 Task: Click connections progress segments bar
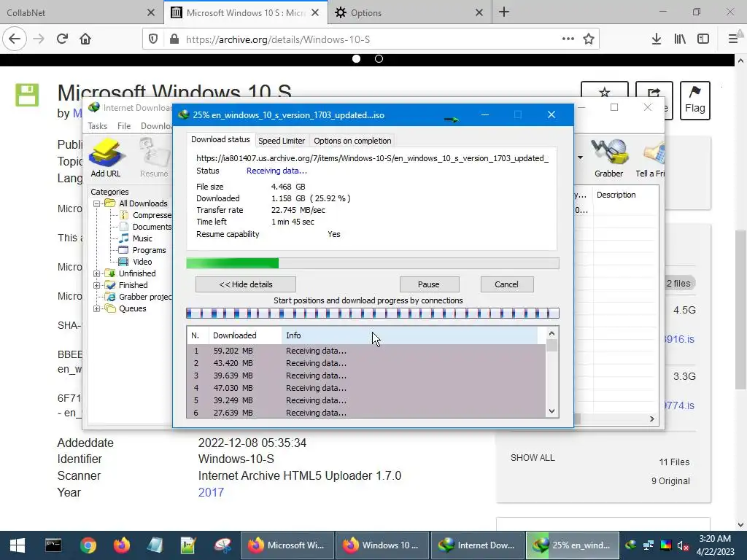373,314
